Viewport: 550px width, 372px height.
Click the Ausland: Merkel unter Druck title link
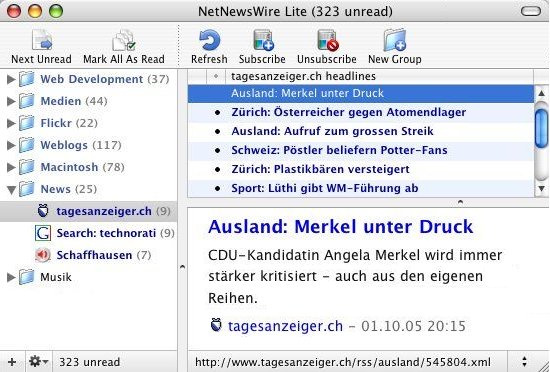pos(340,226)
